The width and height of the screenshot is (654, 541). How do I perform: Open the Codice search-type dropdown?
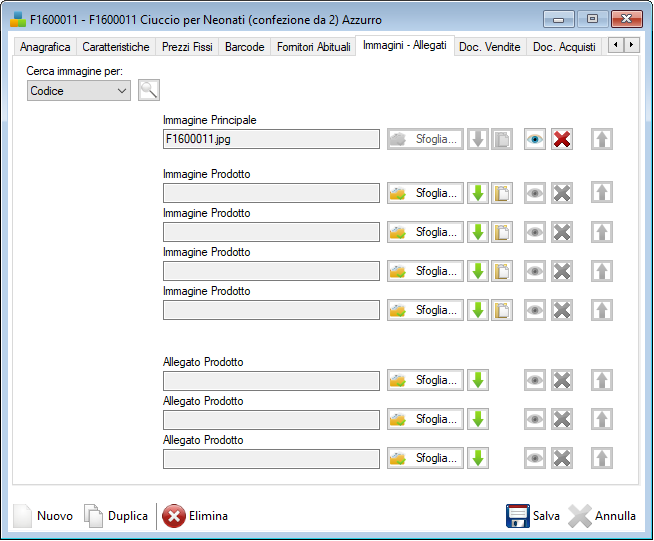pyautogui.click(x=79, y=91)
